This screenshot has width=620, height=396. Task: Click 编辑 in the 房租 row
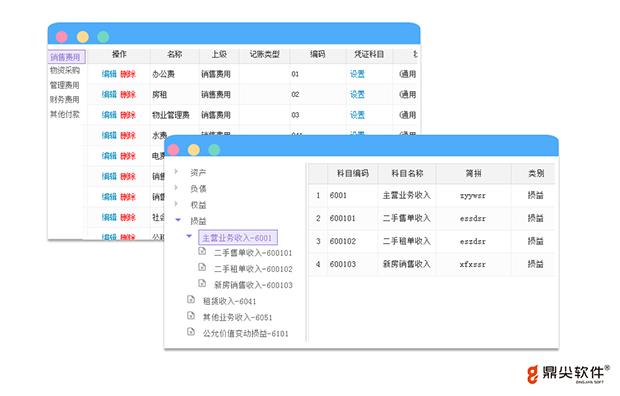tap(109, 95)
